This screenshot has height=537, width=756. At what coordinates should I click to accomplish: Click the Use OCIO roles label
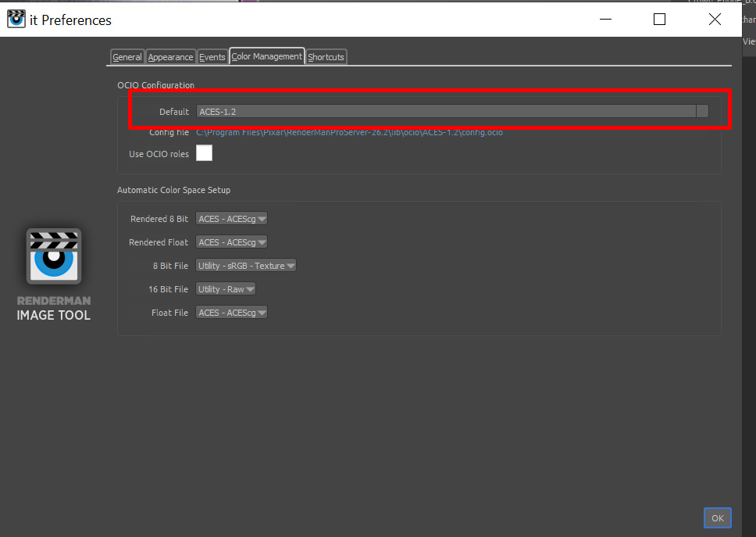coord(159,154)
